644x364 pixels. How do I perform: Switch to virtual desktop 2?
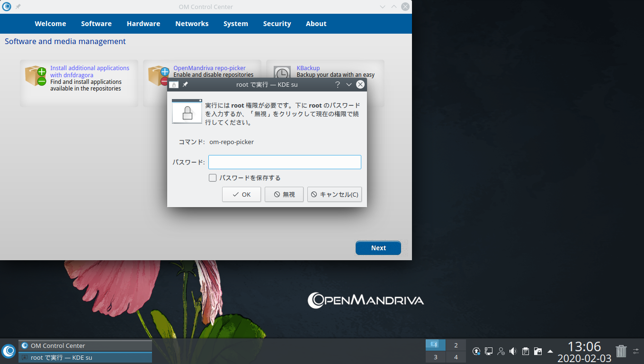coord(456,345)
